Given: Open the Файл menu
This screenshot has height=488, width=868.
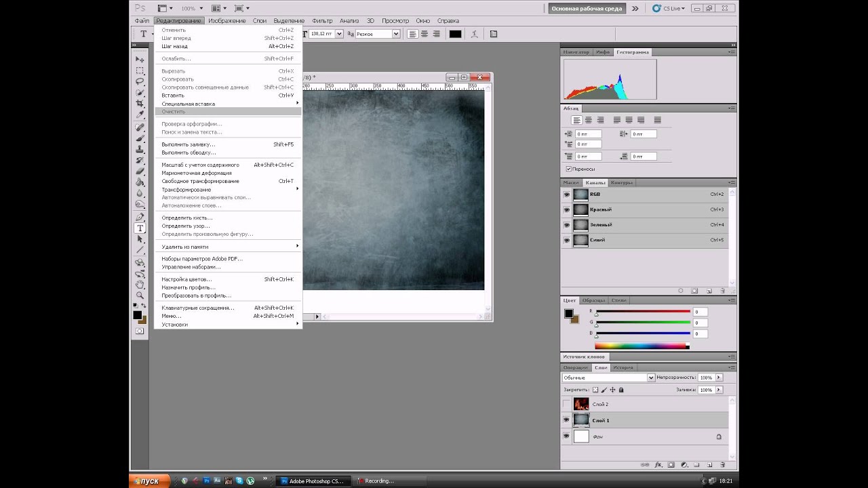Looking at the screenshot, I should click(142, 21).
